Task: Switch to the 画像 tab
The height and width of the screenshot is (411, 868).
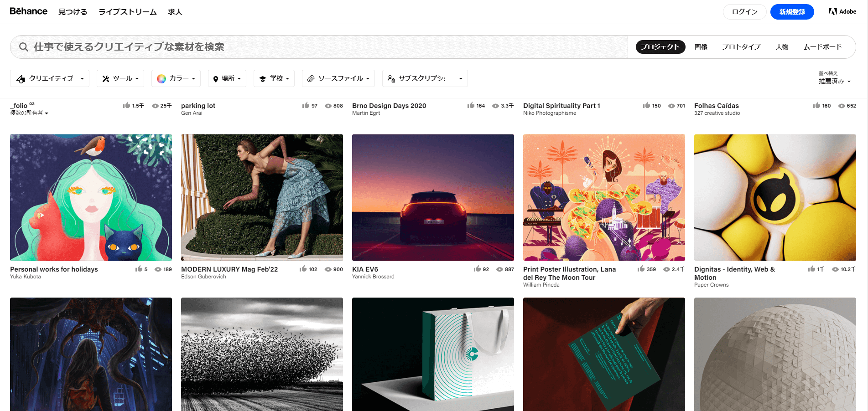Action: tap(701, 47)
